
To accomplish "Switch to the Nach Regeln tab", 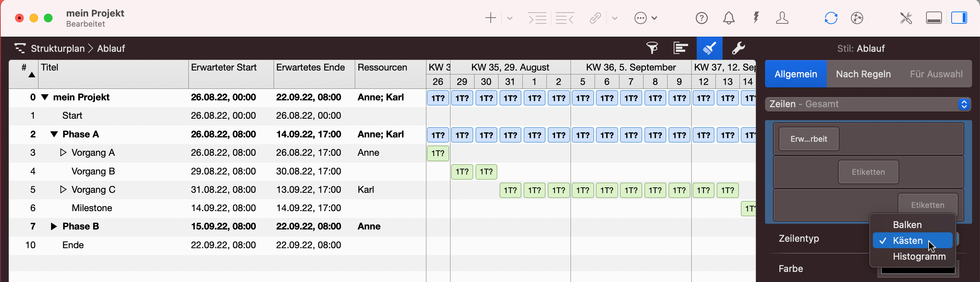I will (863, 74).
